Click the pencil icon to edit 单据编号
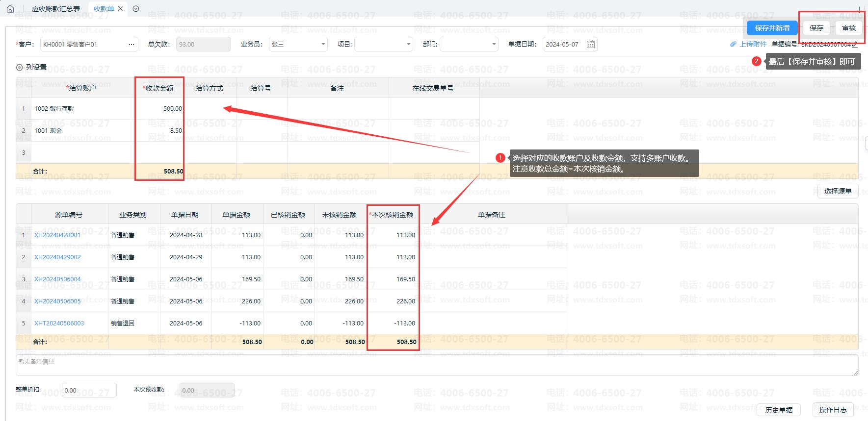 (855, 44)
